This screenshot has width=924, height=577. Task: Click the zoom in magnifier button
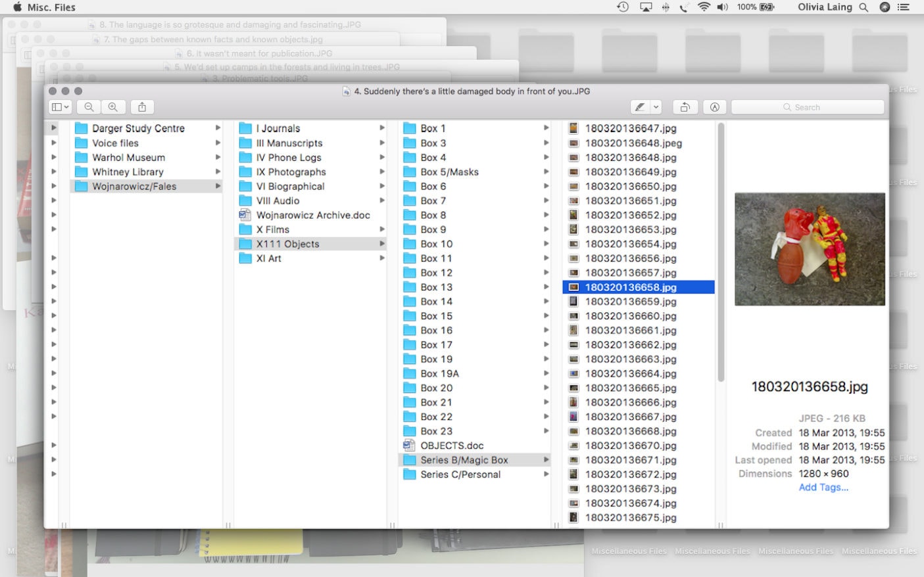pyautogui.click(x=113, y=107)
